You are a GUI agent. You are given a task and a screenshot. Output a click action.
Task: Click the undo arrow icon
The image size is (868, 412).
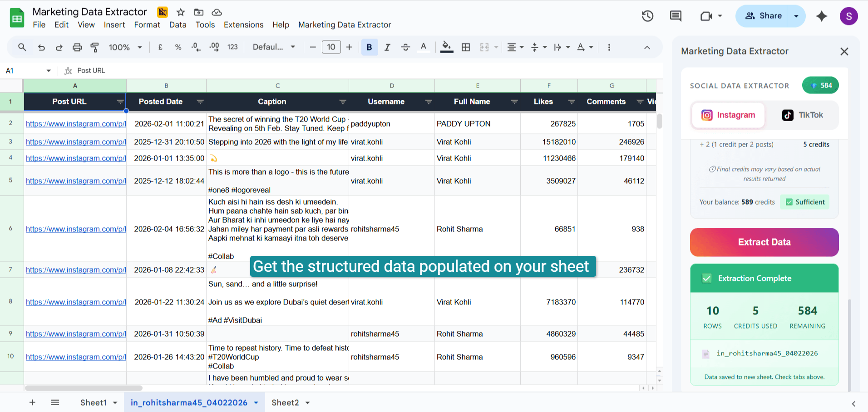click(x=41, y=47)
